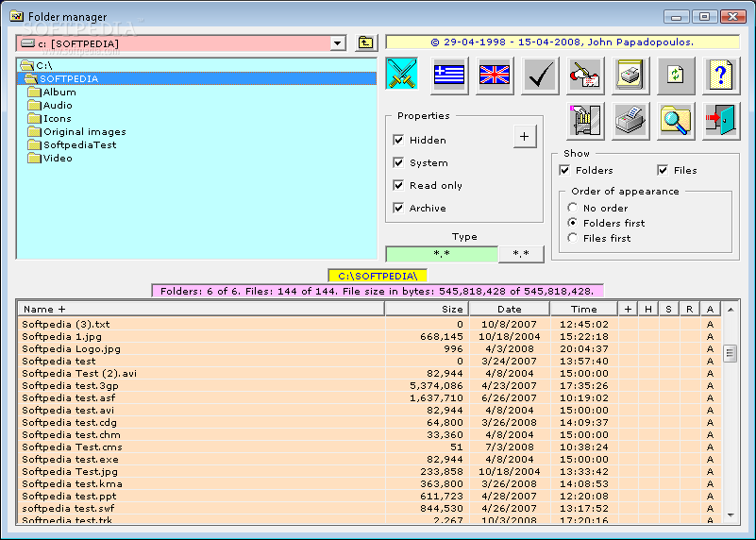The image size is (756, 540).
Task: Select file Softpedia test.ppt
Action: pyautogui.click(x=369, y=497)
